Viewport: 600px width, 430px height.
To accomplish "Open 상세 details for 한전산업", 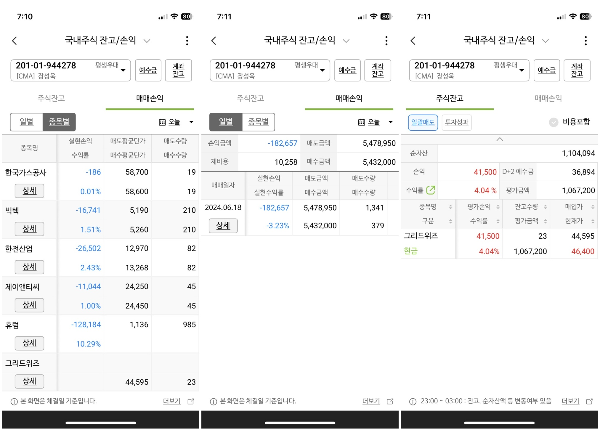I will point(29,267).
